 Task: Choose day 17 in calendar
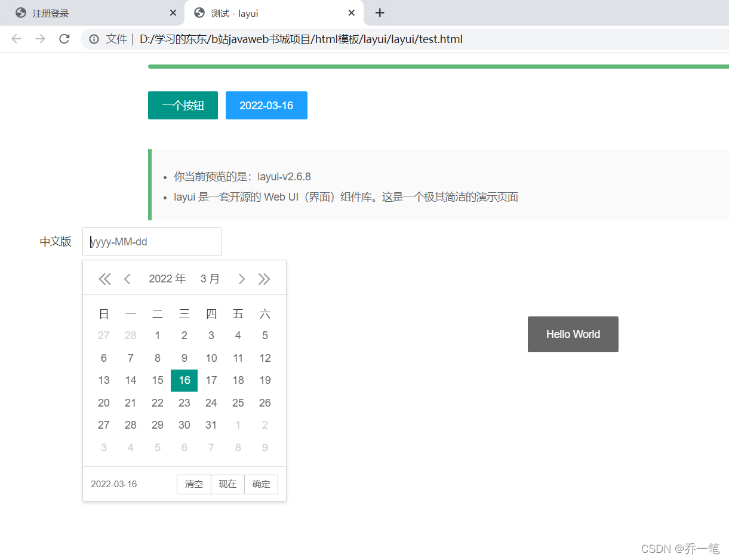211,380
